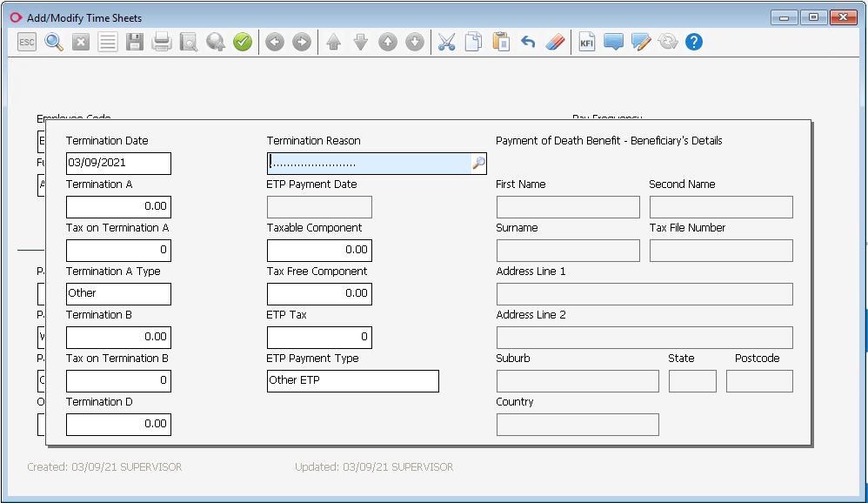
Task: Click the Termination Date field
Action: tap(118, 164)
